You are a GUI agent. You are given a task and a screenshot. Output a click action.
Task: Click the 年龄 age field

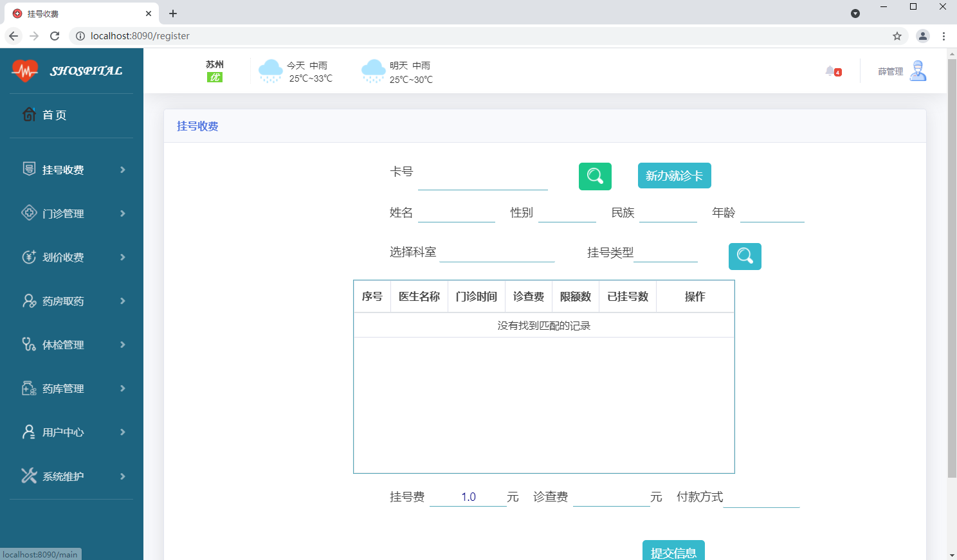click(772, 213)
